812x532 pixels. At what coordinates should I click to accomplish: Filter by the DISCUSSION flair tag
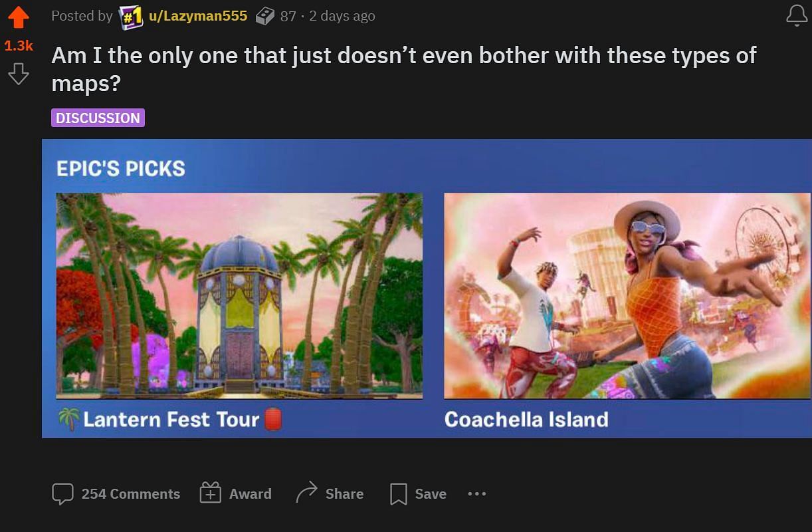(98, 118)
